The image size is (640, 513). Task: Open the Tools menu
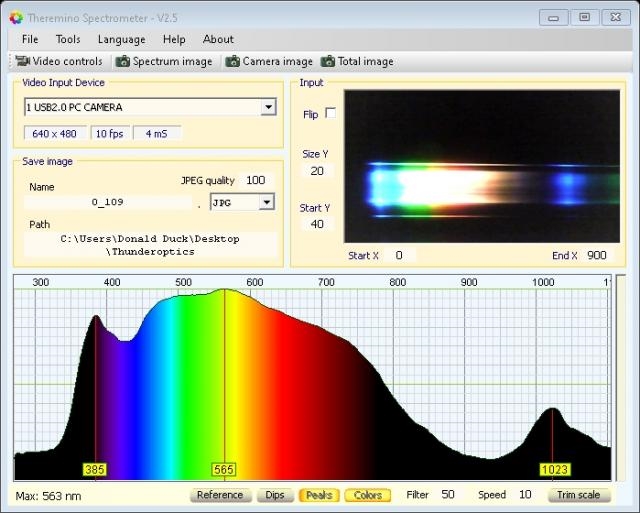click(68, 39)
